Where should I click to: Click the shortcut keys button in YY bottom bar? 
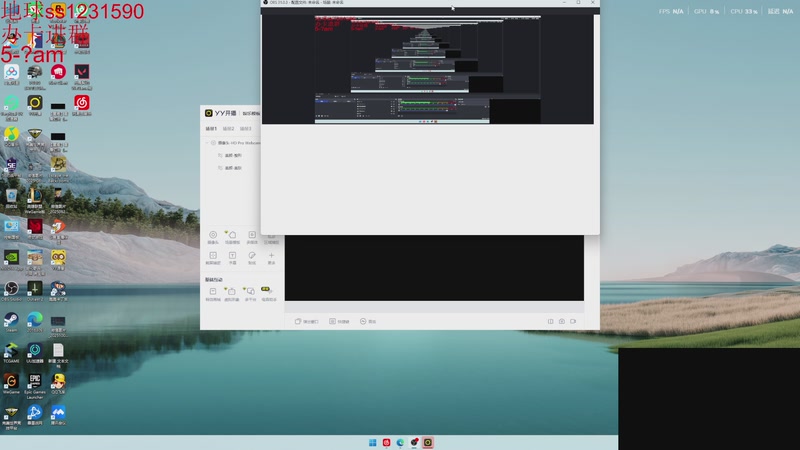coord(339,321)
